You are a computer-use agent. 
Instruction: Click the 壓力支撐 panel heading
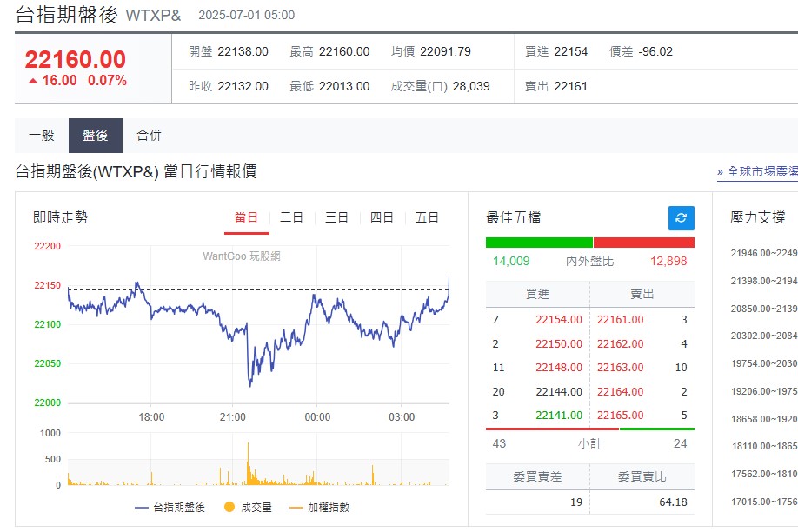[757, 218]
